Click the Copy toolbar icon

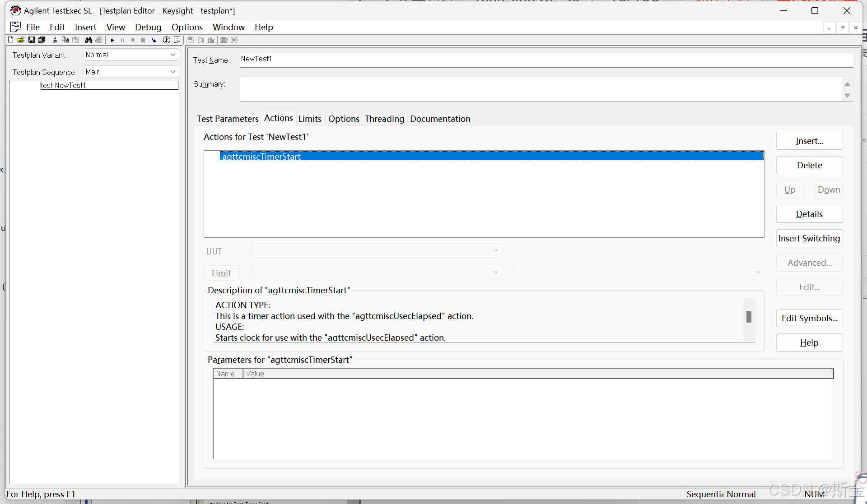[x=65, y=40]
